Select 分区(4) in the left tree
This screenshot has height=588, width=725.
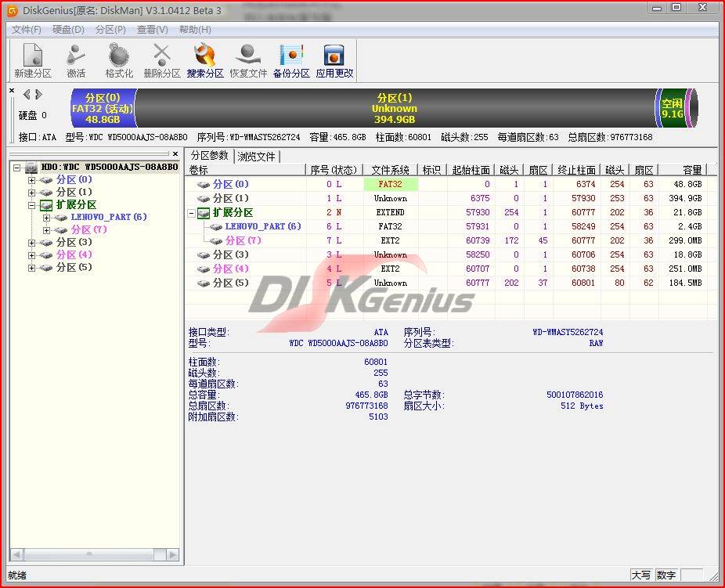pyautogui.click(x=74, y=254)
